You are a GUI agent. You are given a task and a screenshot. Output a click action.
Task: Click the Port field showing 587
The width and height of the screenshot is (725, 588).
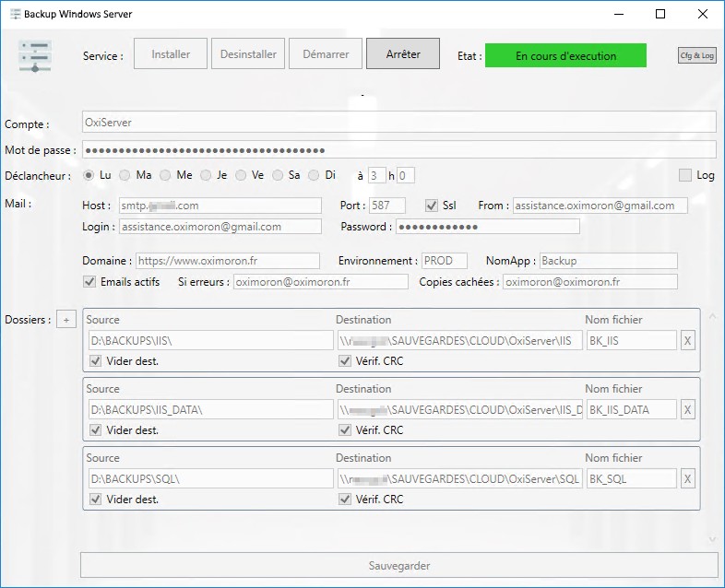[387, 206]
